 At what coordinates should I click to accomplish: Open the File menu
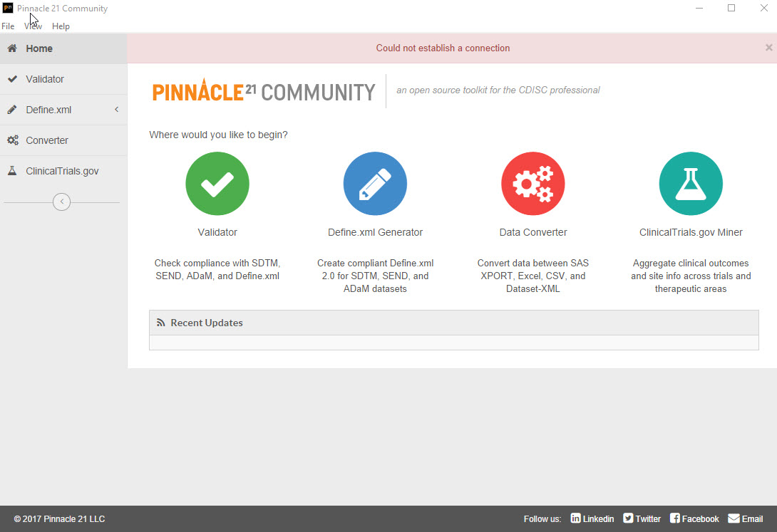click(x=8, y=26)
